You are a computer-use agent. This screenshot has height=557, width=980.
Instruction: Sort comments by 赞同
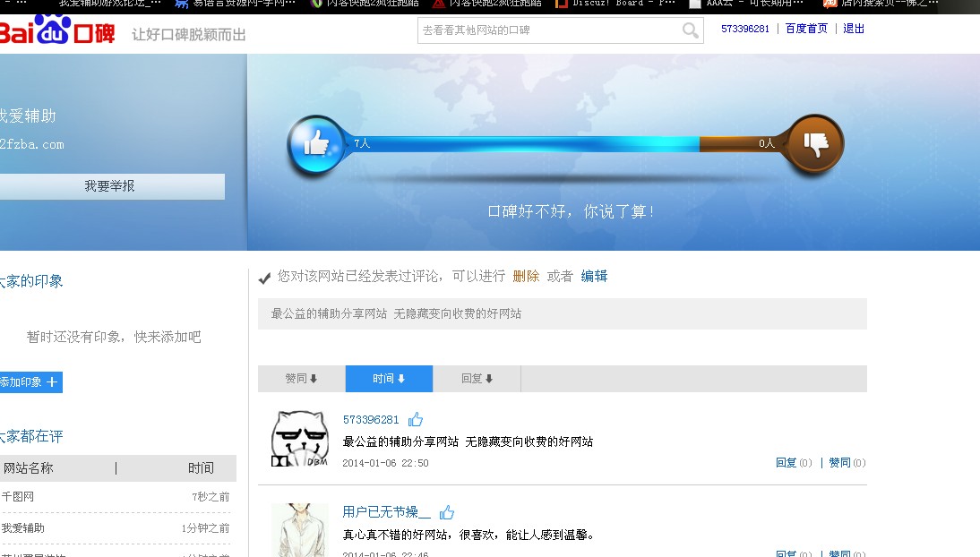point(301,379)
